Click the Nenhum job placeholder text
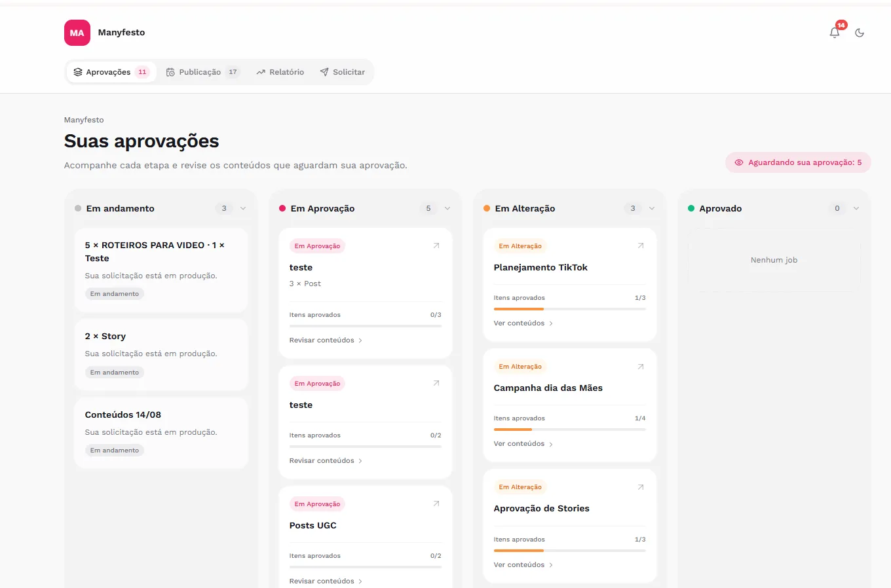 point(774,260)
